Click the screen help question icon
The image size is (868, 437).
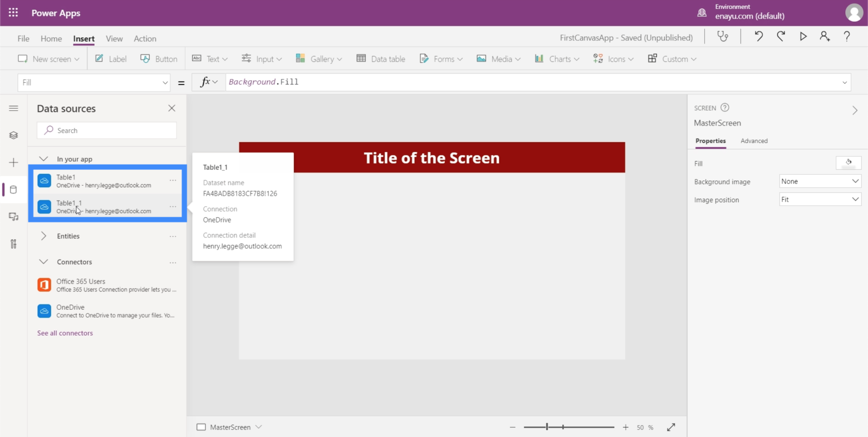pos(725,108)
